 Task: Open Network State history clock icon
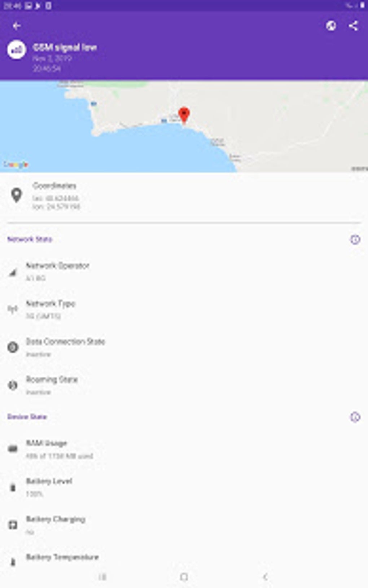point(355,240)
